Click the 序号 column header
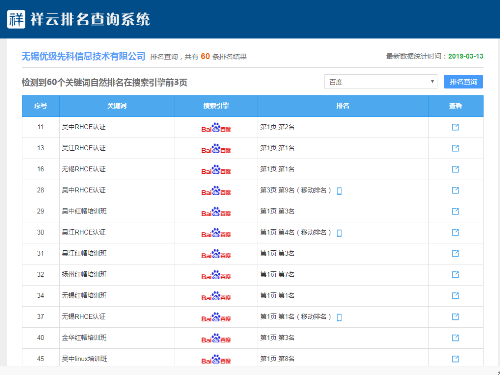Image resolution: width=500 pixels, height=375 pixels. tap(41, 106)
